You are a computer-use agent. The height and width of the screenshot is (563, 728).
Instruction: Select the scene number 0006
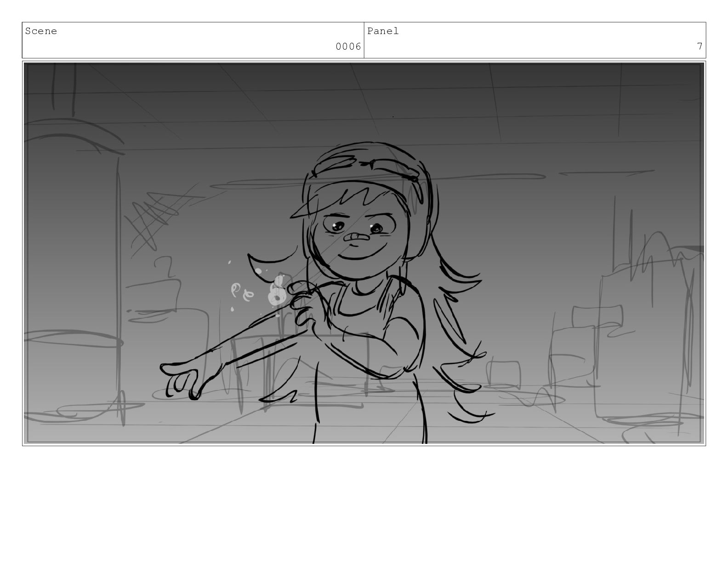pos(348,46)
